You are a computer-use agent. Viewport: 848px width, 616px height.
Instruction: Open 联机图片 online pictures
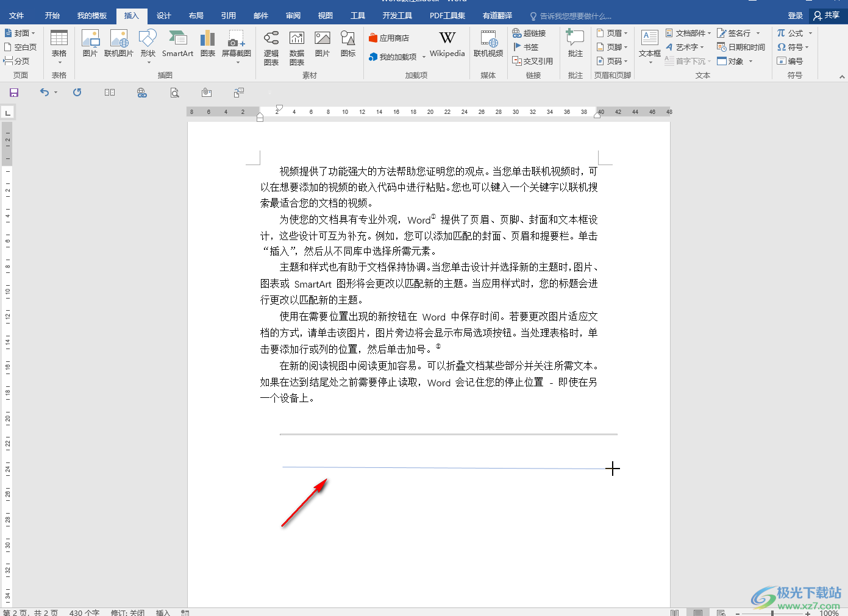[119, 44]
